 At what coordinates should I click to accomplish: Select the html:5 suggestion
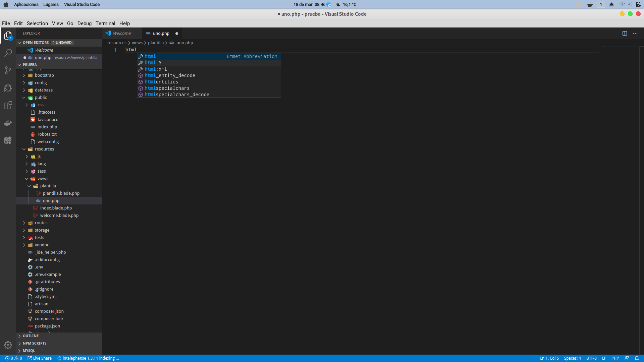click(209, 63)
